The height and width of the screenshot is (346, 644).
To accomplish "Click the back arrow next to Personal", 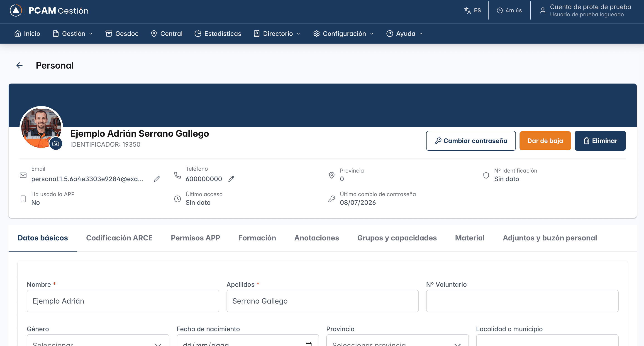I will click(20, 65).
